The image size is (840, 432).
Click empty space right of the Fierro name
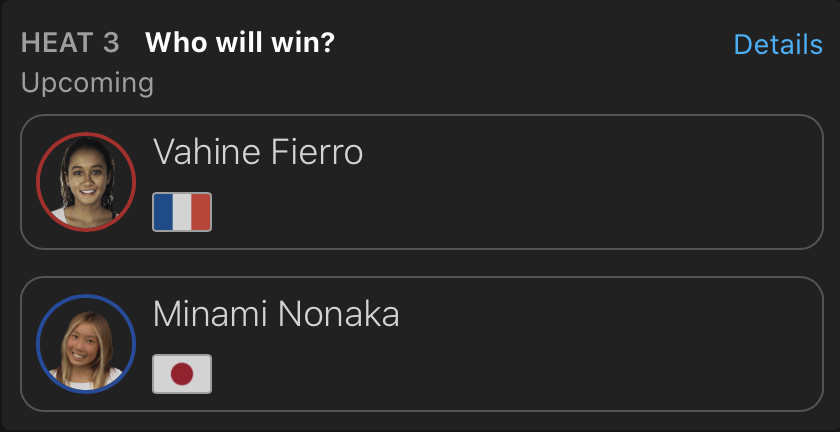click(x=600, y=153)
